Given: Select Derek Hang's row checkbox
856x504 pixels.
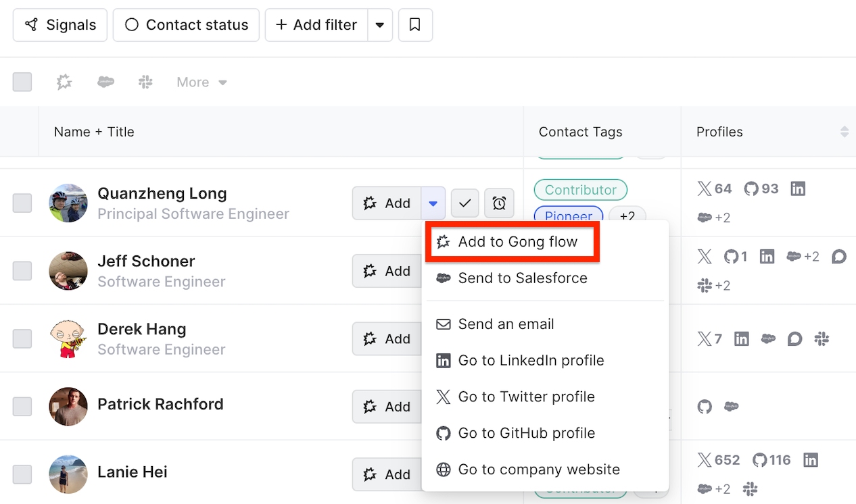Looking at the screenshot, I should (22, 338).
